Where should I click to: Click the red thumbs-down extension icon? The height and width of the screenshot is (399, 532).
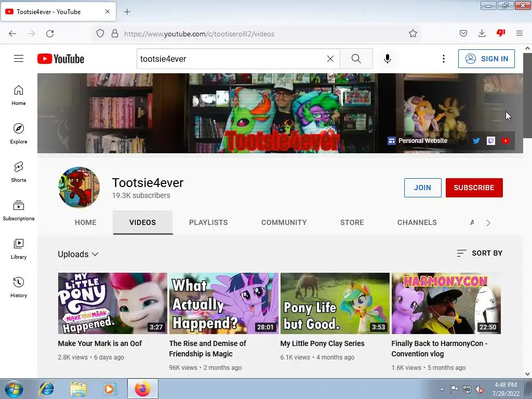(x=501, y=33)
